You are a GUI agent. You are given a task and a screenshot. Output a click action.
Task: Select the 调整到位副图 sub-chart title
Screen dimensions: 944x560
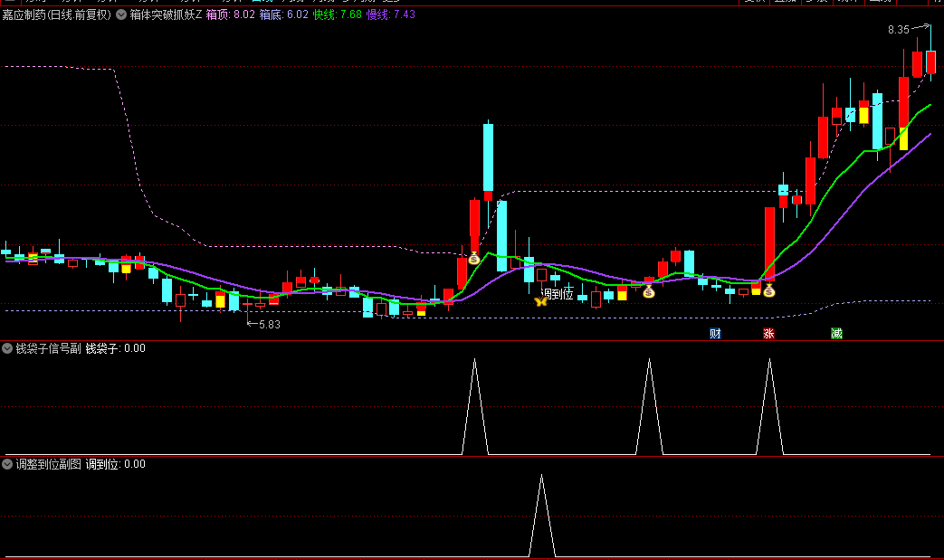pos(49,464)
